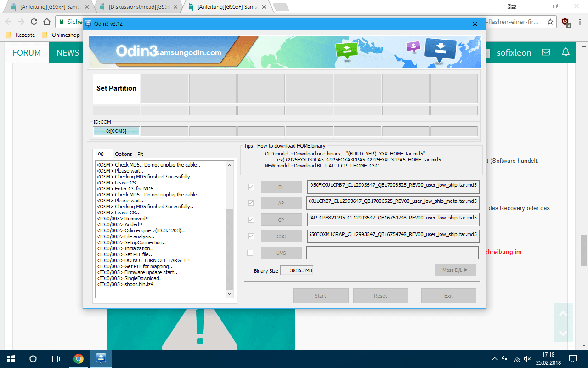This screenshot has height=368, width=588.
Task: Toggle the CP file checkbox
Action: tap(251, 219)
